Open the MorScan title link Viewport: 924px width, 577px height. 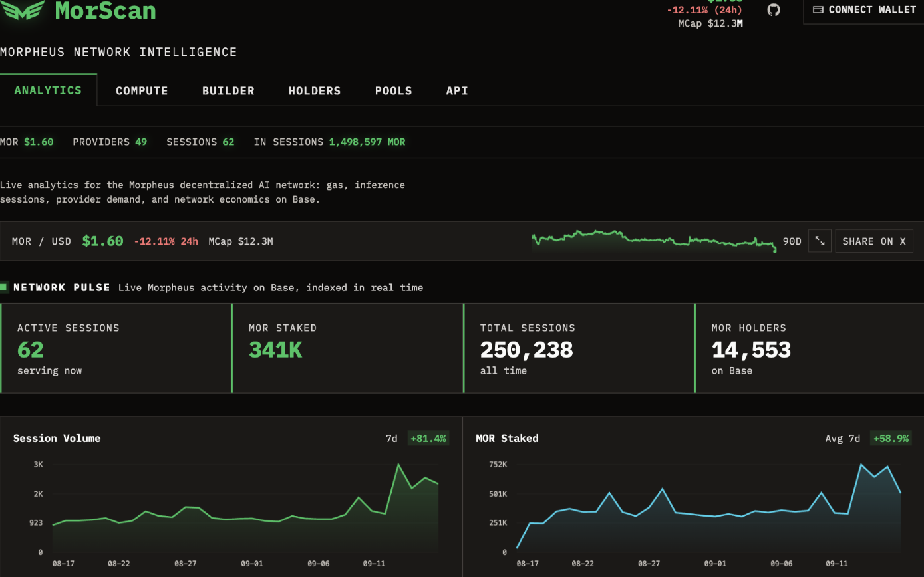pyautogui.click(x=105, y=10)
